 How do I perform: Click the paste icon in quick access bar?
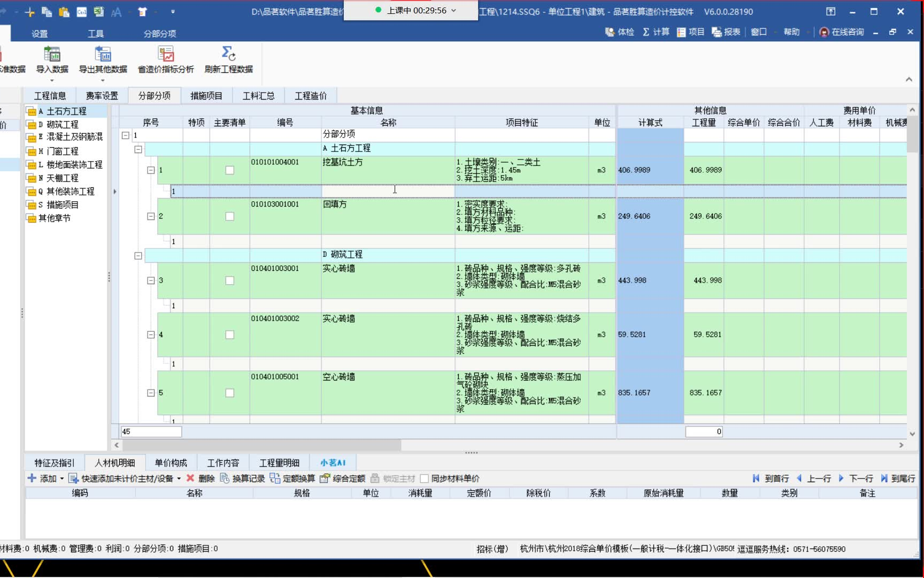64,12
